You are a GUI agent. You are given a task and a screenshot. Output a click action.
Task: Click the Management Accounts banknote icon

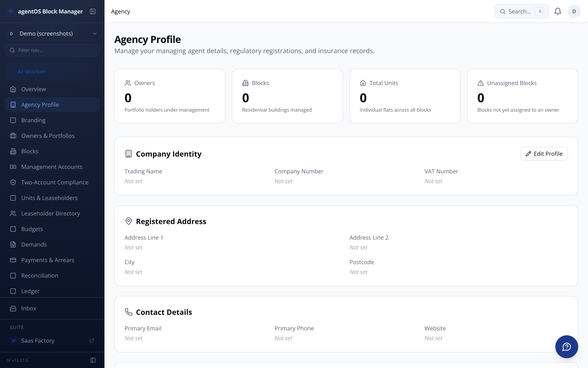[x=13, y=167]
